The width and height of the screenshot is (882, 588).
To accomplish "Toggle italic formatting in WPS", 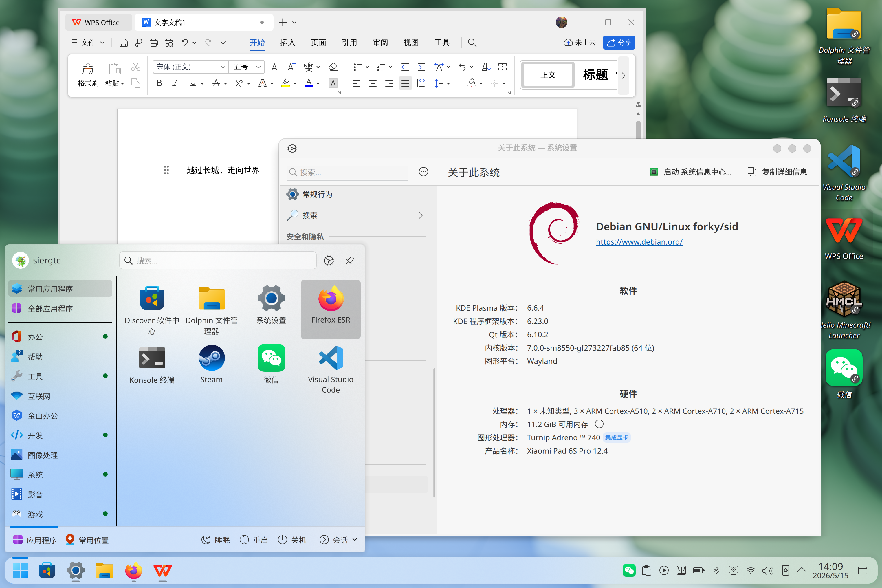I will tap(175, 83).
